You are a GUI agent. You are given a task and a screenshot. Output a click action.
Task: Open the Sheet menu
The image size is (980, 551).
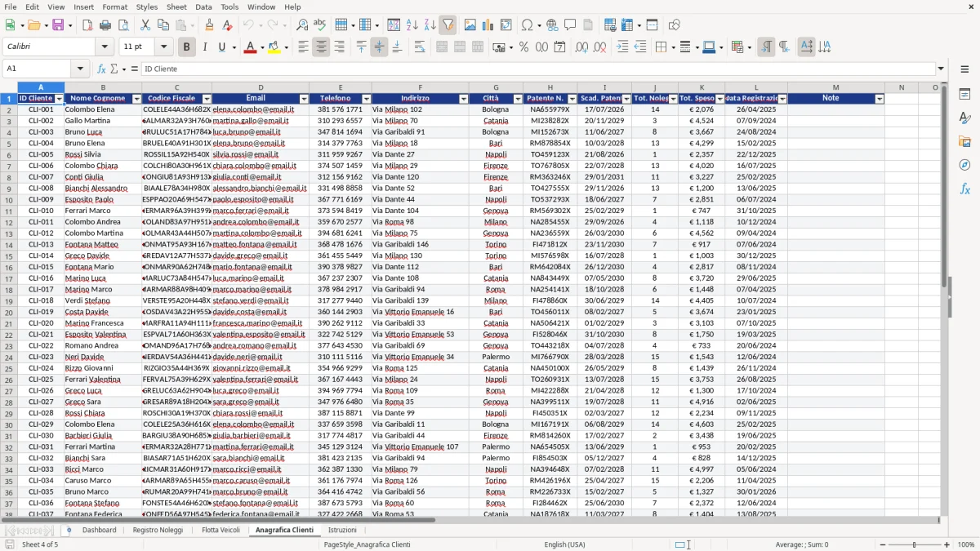coord(176,7)
